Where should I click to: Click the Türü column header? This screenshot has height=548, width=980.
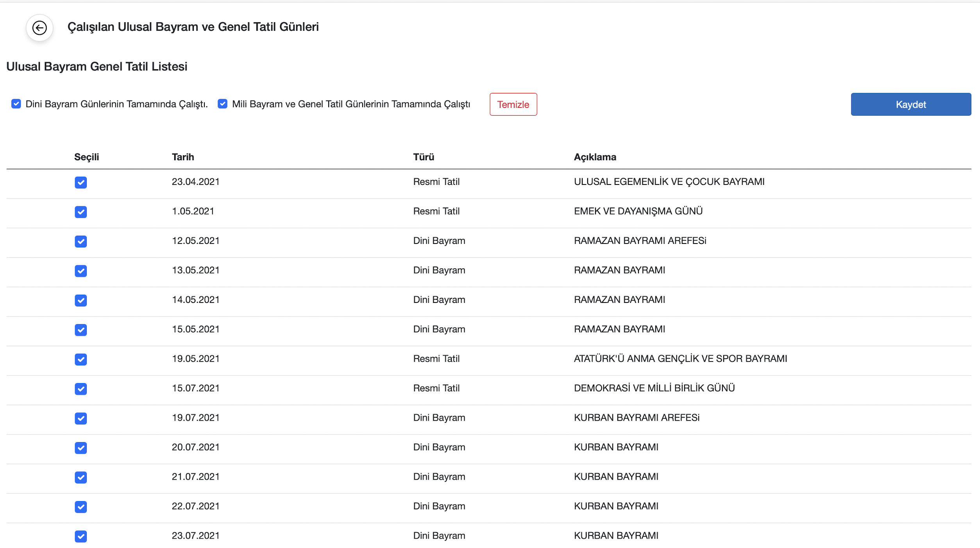[x=424, y=157]
